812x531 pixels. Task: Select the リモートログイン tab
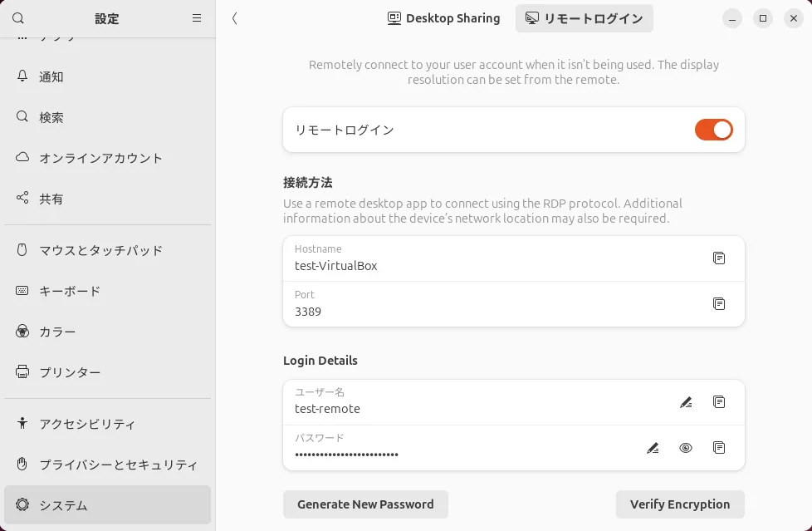584,18
